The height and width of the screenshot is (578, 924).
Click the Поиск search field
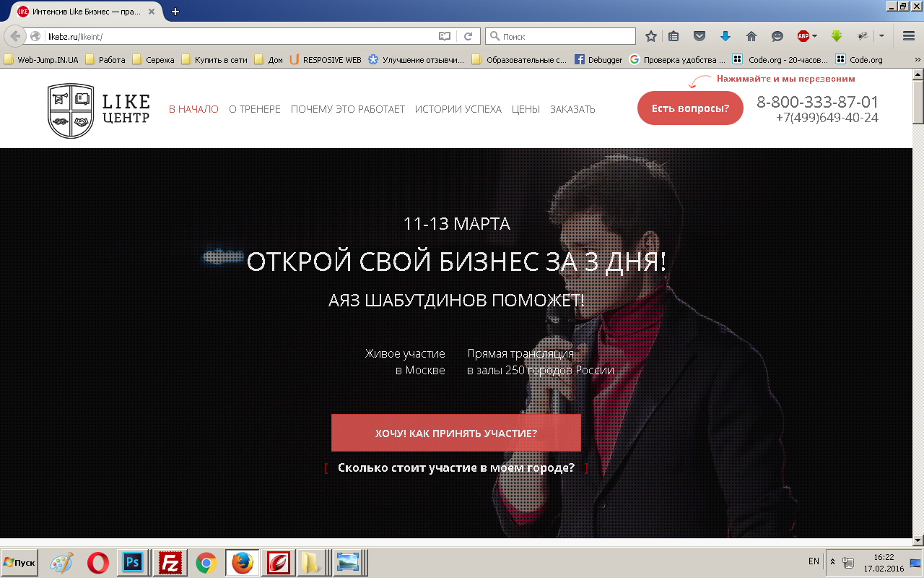tap(561, 36)
